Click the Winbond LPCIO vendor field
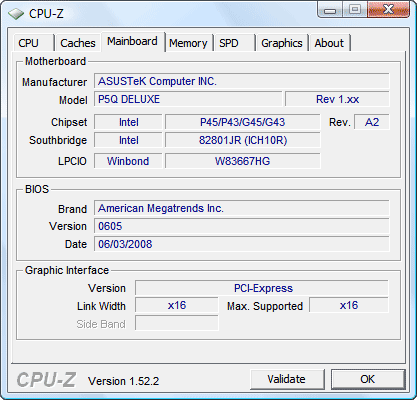This screenshot has width=417, height=400. 128,161
